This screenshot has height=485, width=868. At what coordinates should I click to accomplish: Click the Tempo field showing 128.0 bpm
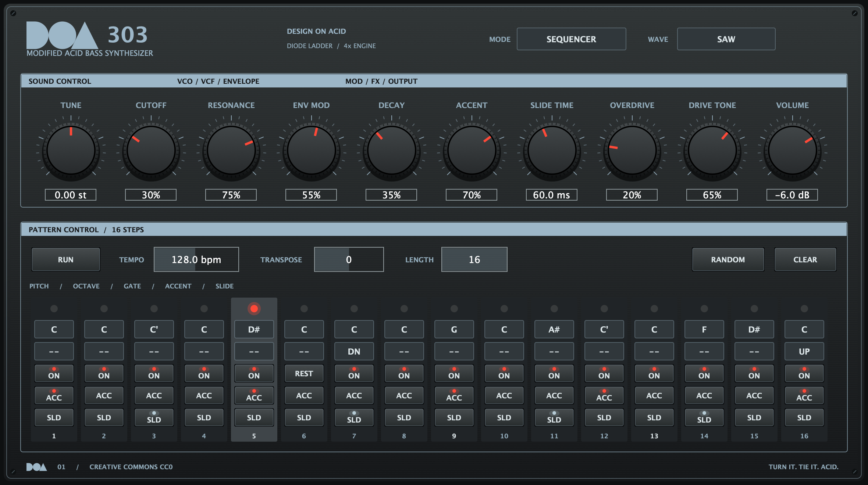point(196,259)
